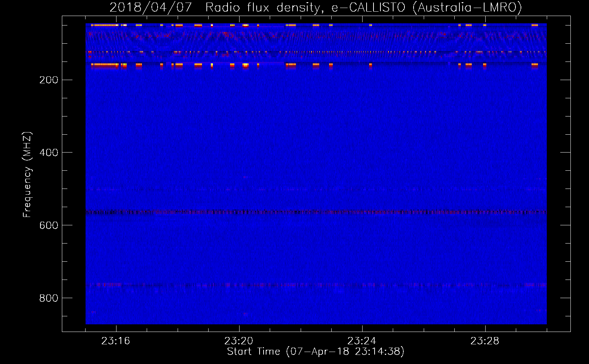Click the '23:20' time tick label
589x364 pixels.
(239, 341)
